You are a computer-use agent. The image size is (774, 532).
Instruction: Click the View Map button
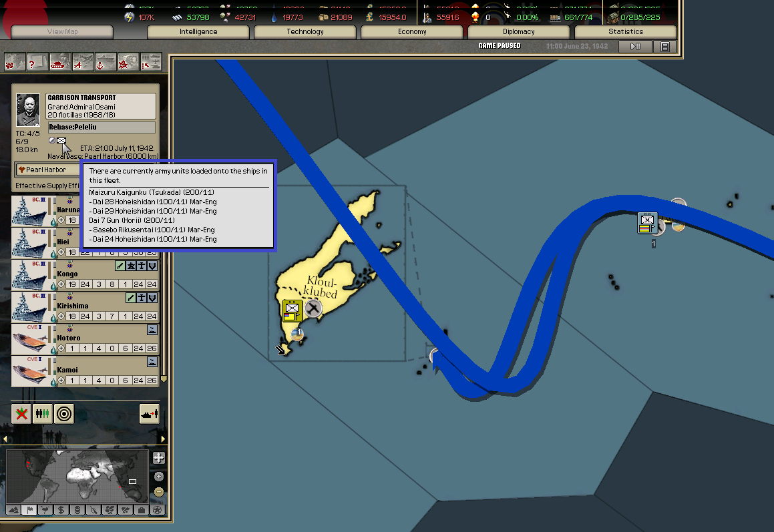click(63, 31)
